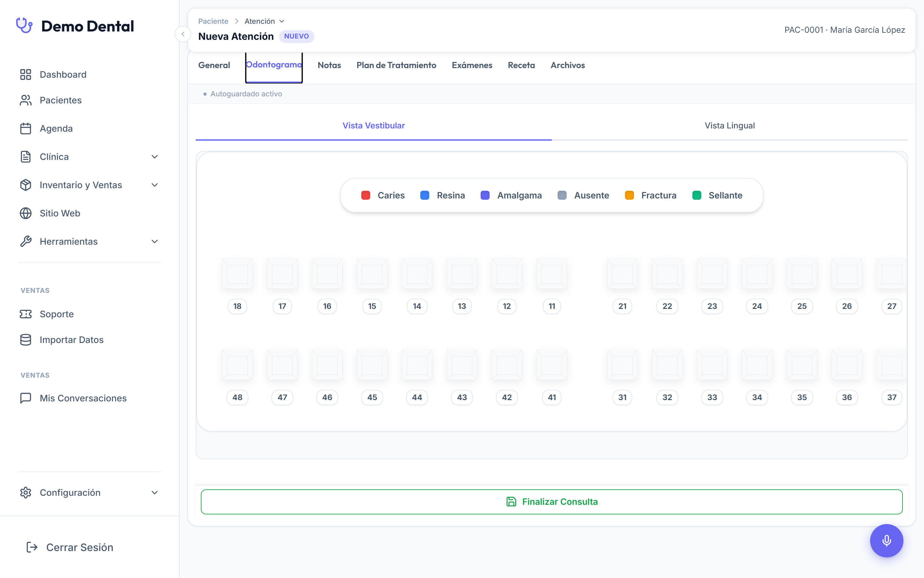Open the Atención breadcrumb dropdown
Viewport: 924px width, 578px height.
click(264, 21)
